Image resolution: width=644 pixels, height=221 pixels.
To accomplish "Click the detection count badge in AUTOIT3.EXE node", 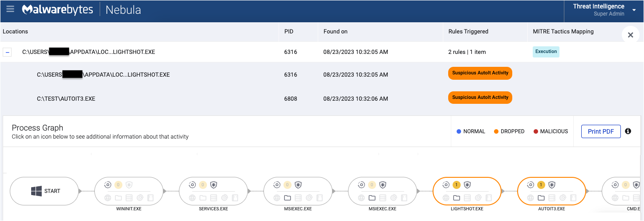I will (541, 185).
